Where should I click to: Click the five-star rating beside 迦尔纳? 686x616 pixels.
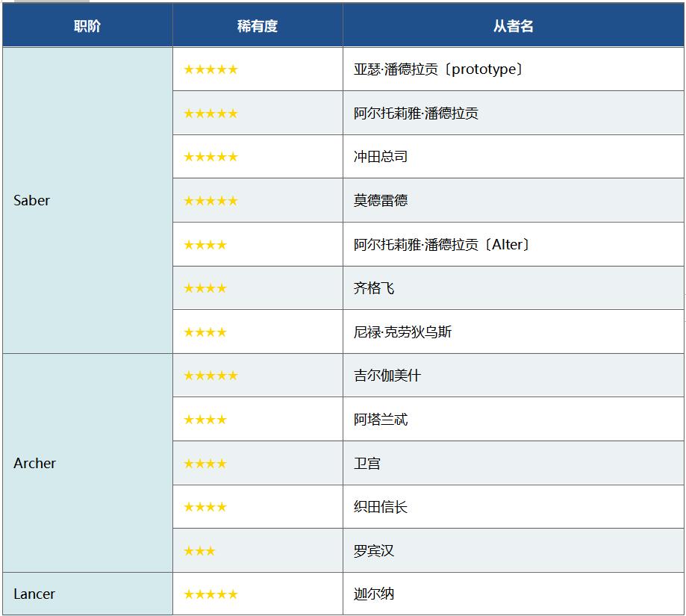[x=211, y=594]
